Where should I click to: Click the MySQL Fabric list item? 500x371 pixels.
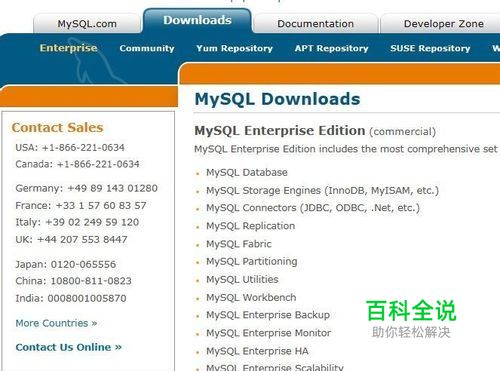[239, 244]
